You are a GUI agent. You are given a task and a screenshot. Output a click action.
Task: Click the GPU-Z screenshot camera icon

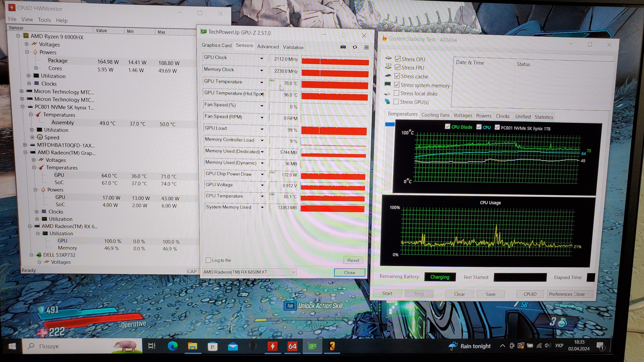[x=343, y=47]
